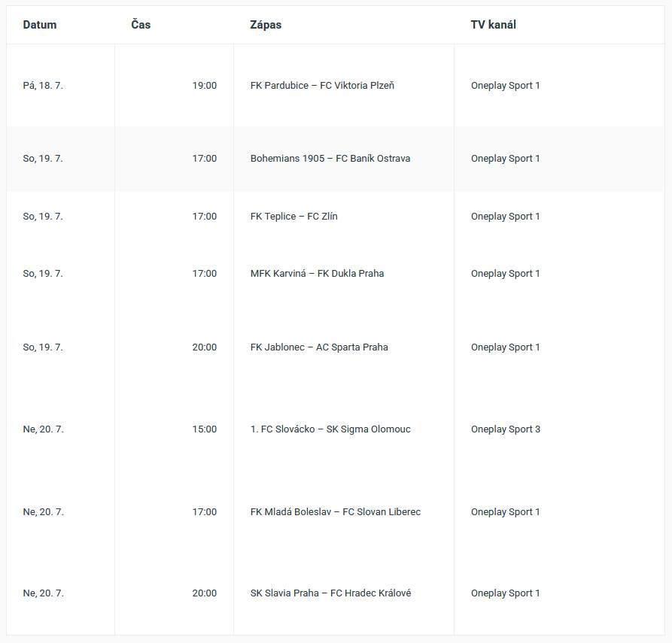Viewport: 672px width, 643px height.
Task: Select date cell of the Slavia Praha match
Action: 44,593
